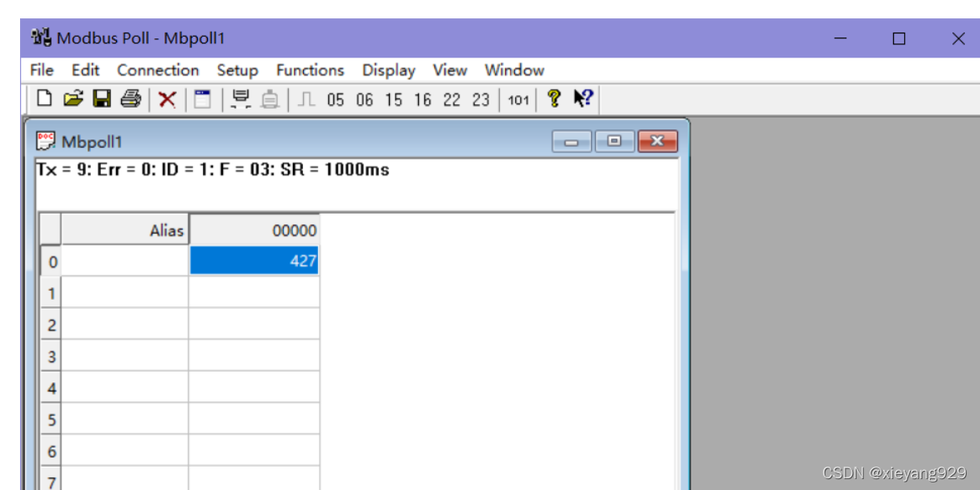Select function 16 write multiple registers
The image size is (980, 490).
[422, 100]
